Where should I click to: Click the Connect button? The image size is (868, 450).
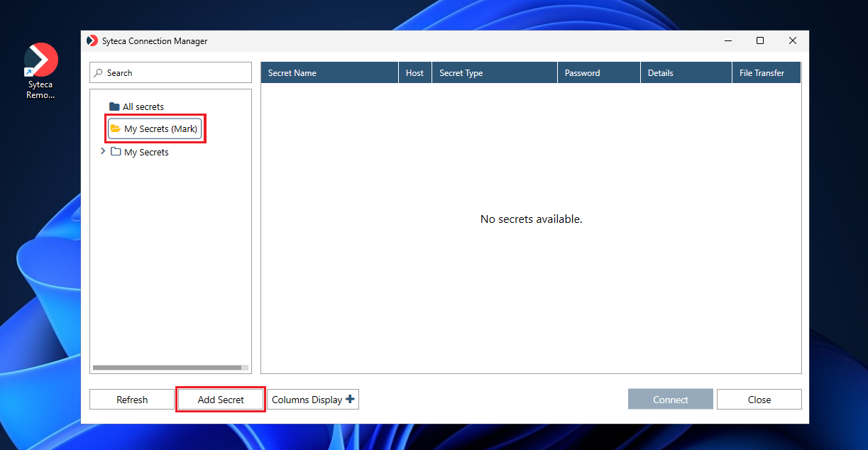coord(670,400)
